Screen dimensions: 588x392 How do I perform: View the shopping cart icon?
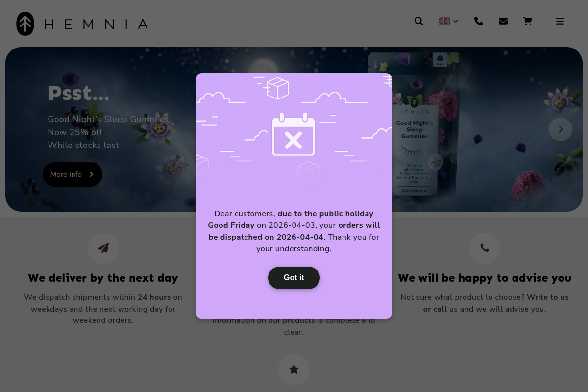528,21
